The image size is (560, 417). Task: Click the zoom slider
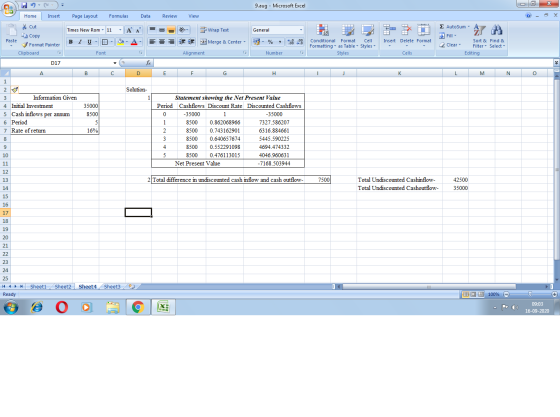point(530,294)
